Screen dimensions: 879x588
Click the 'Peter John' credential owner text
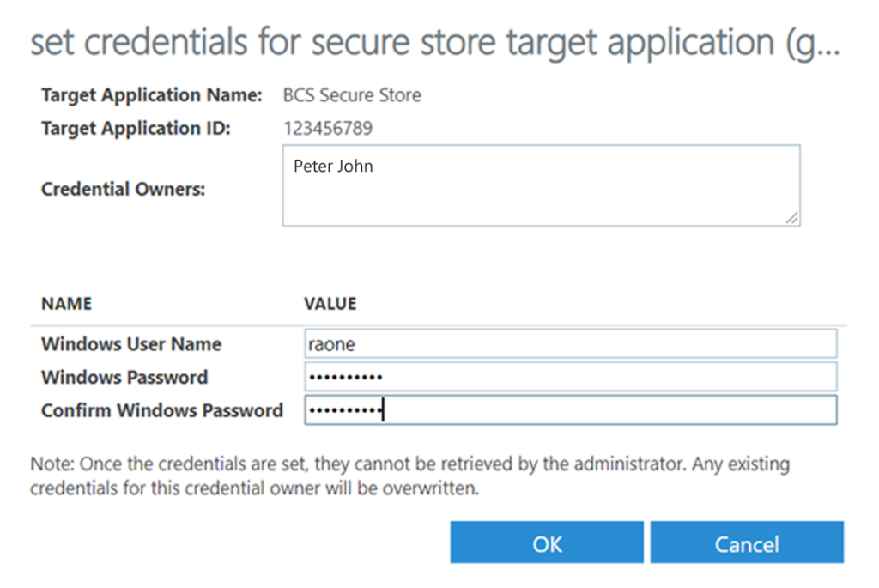point(333,167)
